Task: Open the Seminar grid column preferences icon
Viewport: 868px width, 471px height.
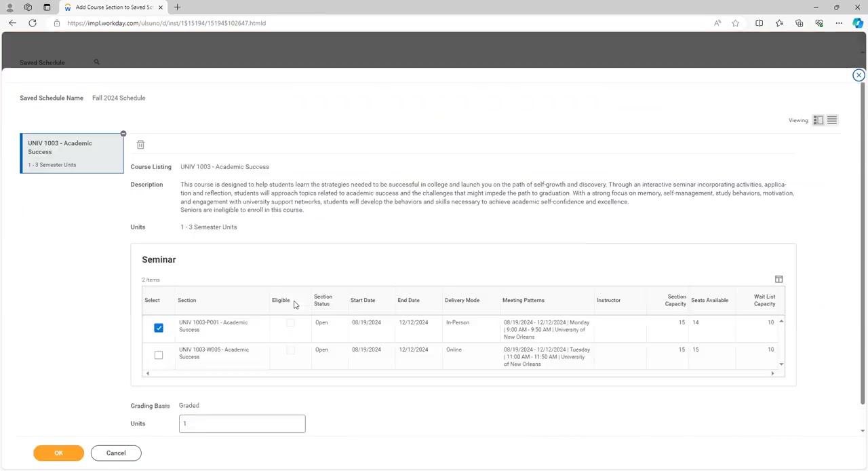Action: (x=778, y=279)
